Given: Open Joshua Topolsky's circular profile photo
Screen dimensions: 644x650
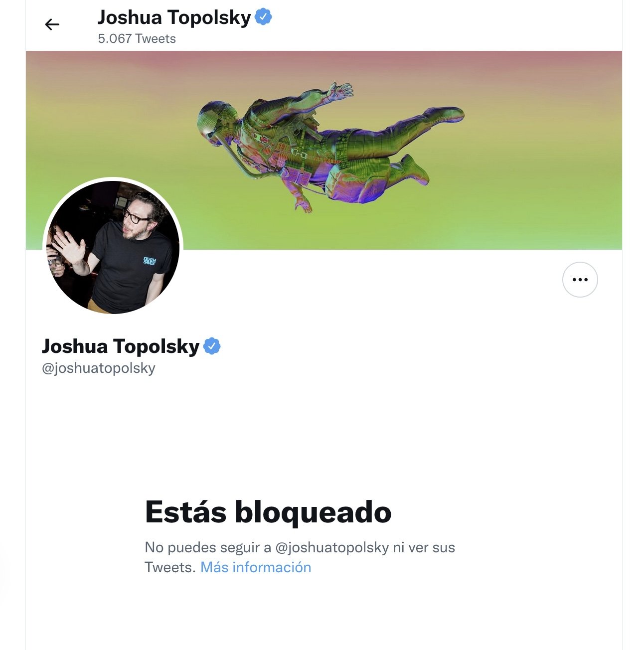Looking at the screenshot, I should point(113,247).
